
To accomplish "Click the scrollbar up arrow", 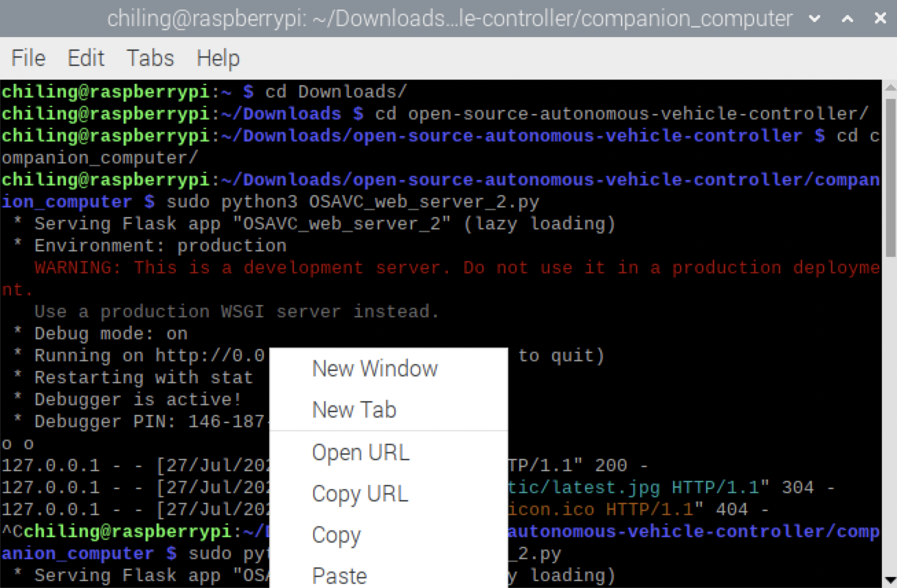I will pos(890,88).
